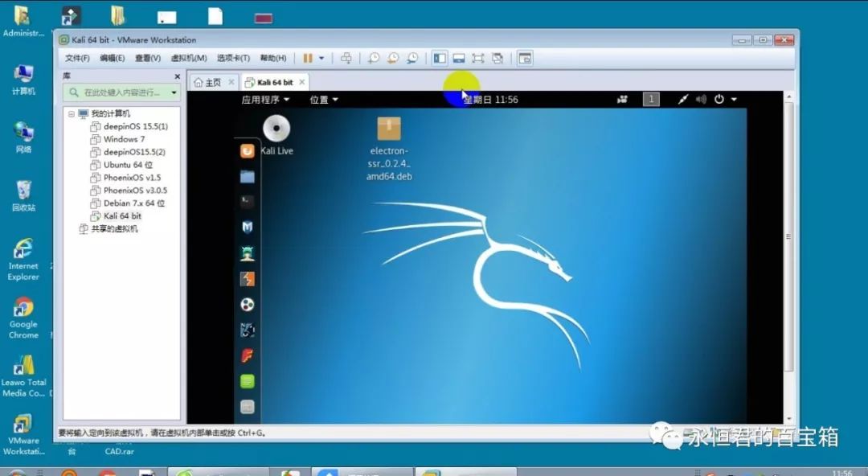Click the pause virtual machine button
868x476 pixels.
(x=308, y=58)
